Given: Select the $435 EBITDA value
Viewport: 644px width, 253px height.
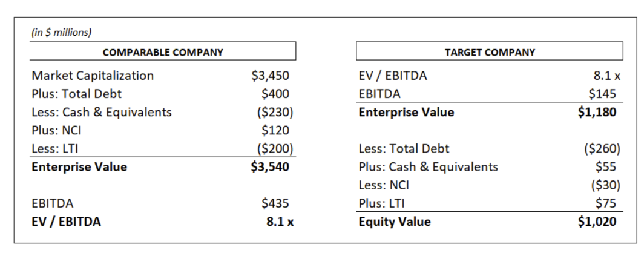Looking at the screenshot, I should pyautogui.click(x=275, y=203).
